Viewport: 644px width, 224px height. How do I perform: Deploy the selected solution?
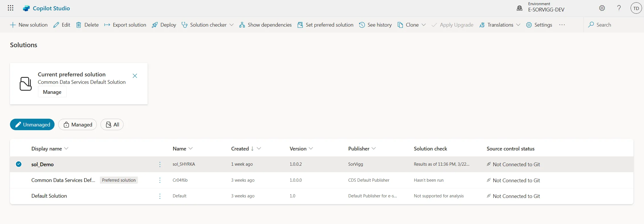[164, 25]
